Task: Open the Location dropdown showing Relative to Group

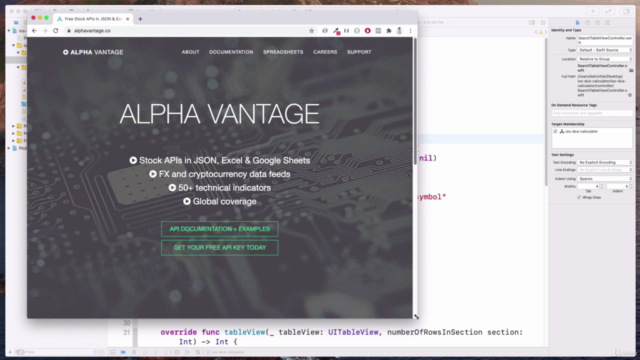Action: point(605,59)
